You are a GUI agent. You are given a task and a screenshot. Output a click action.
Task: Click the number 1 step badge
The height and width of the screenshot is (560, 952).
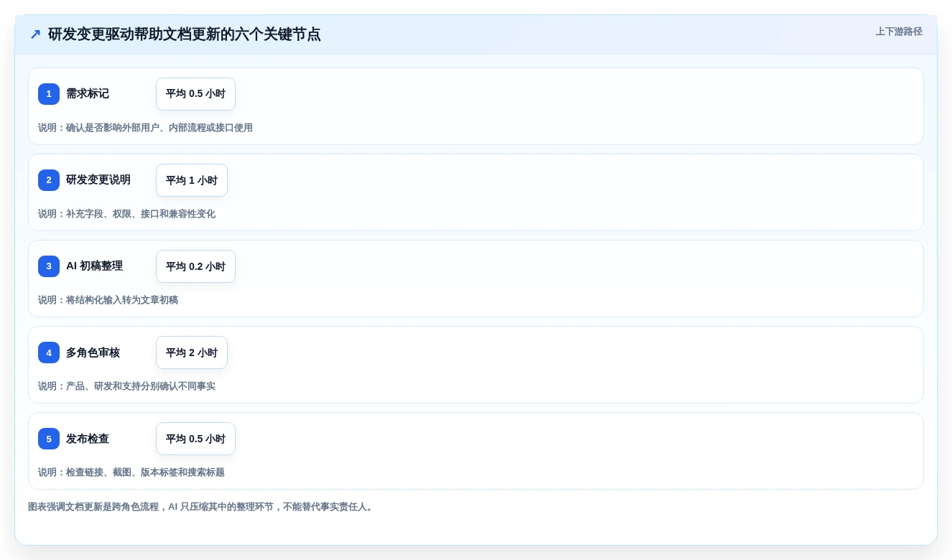[x=49, y=94]
